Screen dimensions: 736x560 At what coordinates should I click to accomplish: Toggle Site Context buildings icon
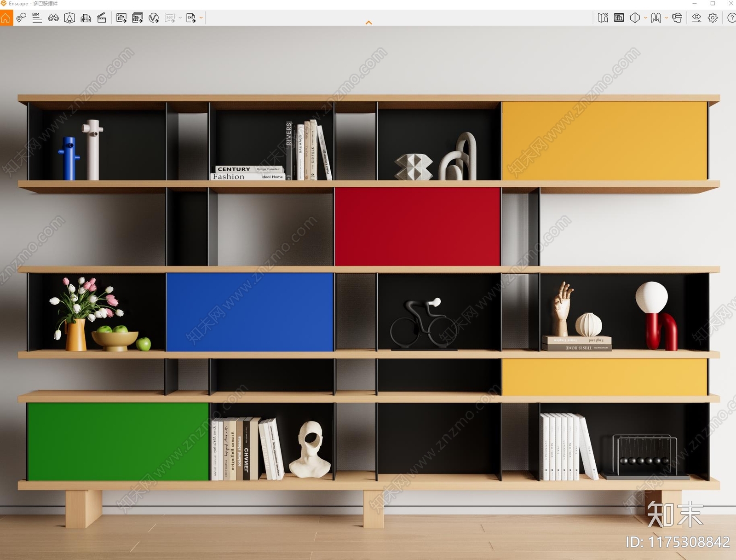(x=86, y=18)
